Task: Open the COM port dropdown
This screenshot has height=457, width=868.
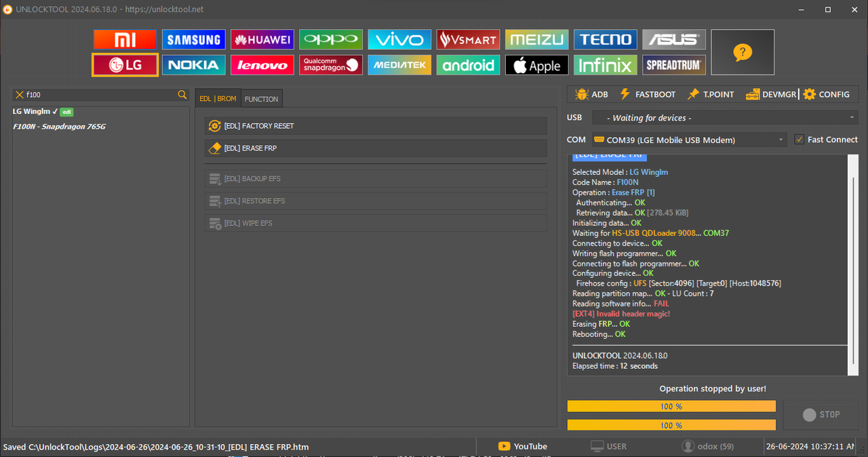Action: click(x=690, y=140)
